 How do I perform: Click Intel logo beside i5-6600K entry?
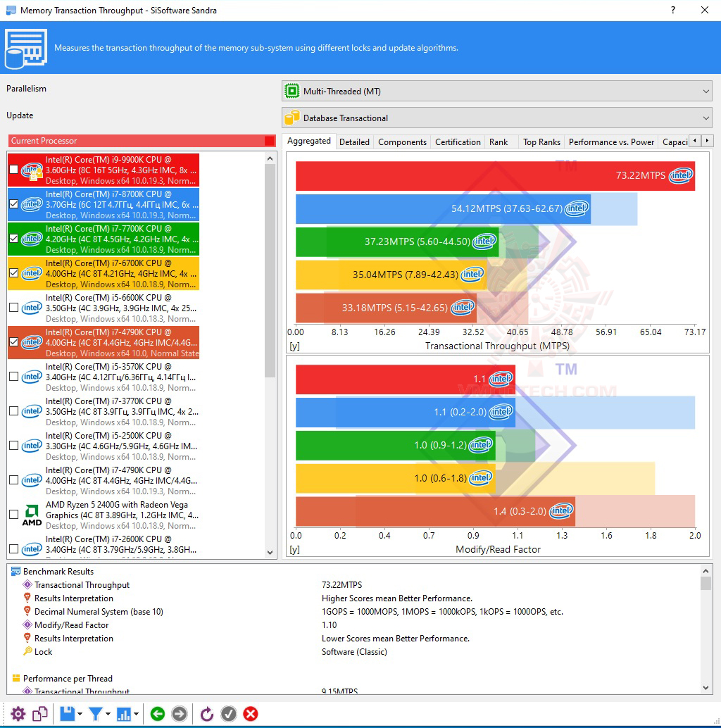click(32, 308)
